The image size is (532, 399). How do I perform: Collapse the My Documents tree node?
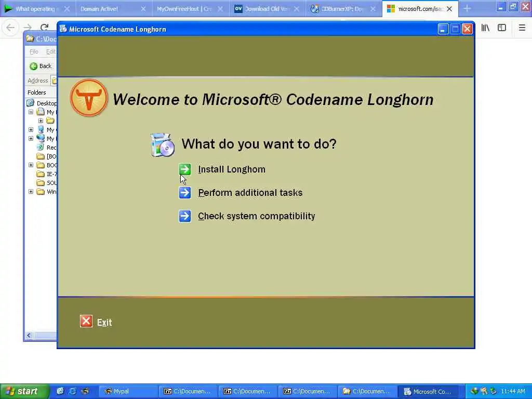(x=31, y=112)
